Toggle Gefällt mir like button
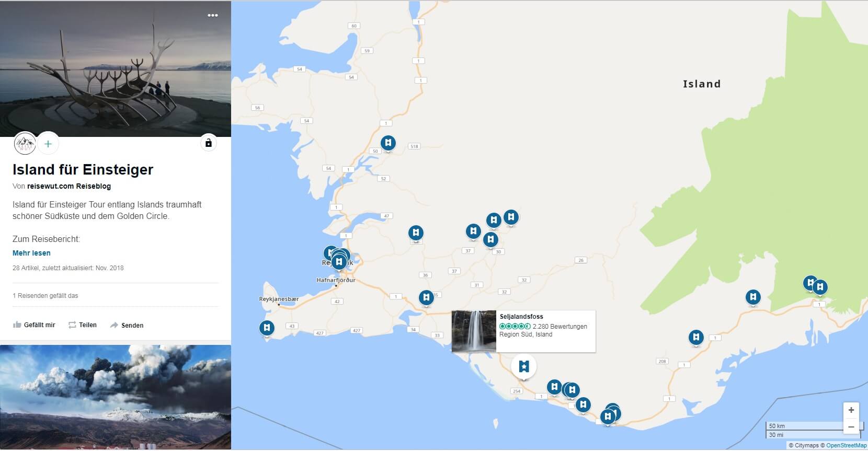The image size is (868, 451). (x=34, y=325)
